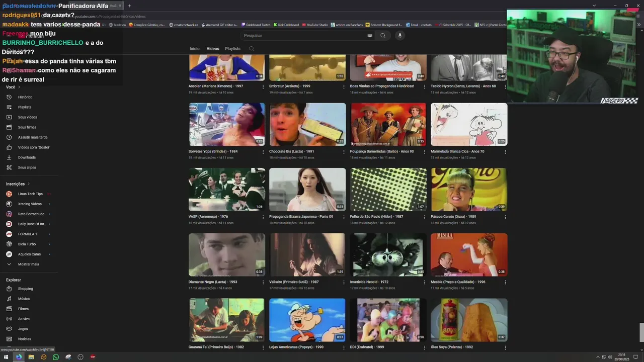644x362 pixels.
Task: Open options for VASP (Aeromoça) video
Action: (263, 217)
